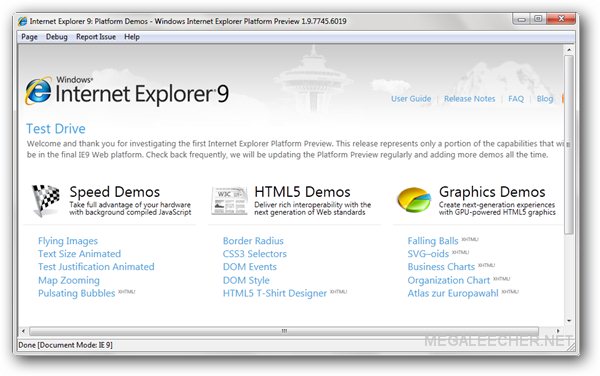The image size is (600, 376).
Task: Click the Internet Explorer 9 logo icon
Action: [x=38, y=91]
